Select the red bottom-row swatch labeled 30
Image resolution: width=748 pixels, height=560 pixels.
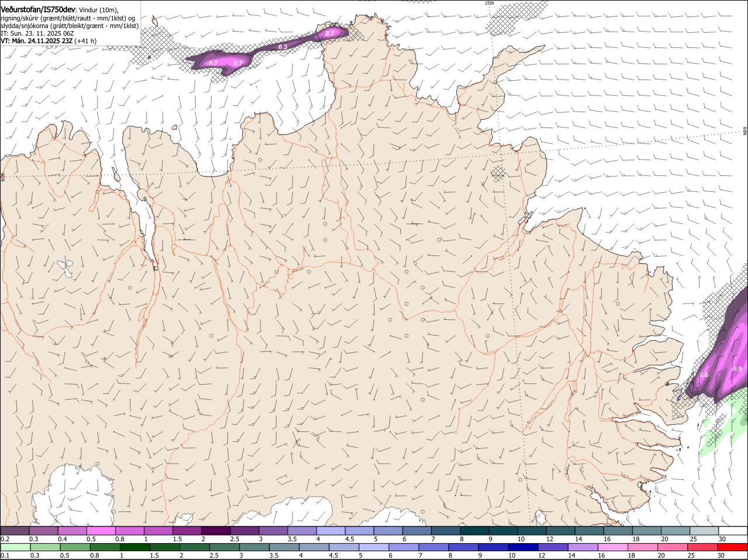(732, 547)
